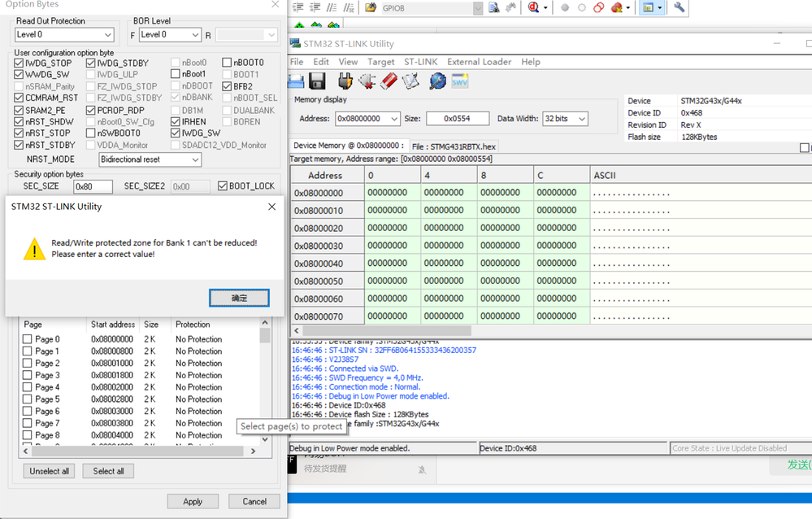This screenshot has width=812, height=519.
Task: Toggle the BFB2 checkbox
Action: click(226, 86)
